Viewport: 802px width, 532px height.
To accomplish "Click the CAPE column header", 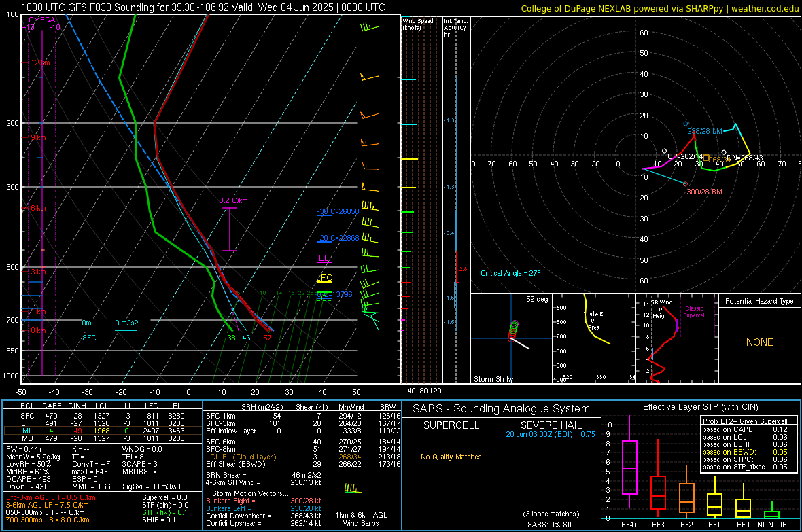I will pyautogui.click(x=52, y=406).
